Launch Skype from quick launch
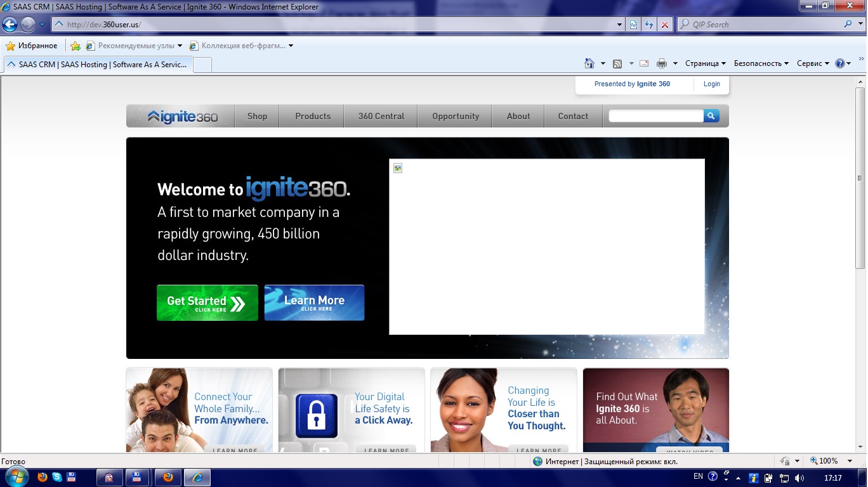This screenshot has width=868, height=487. (x=56, y=477)
